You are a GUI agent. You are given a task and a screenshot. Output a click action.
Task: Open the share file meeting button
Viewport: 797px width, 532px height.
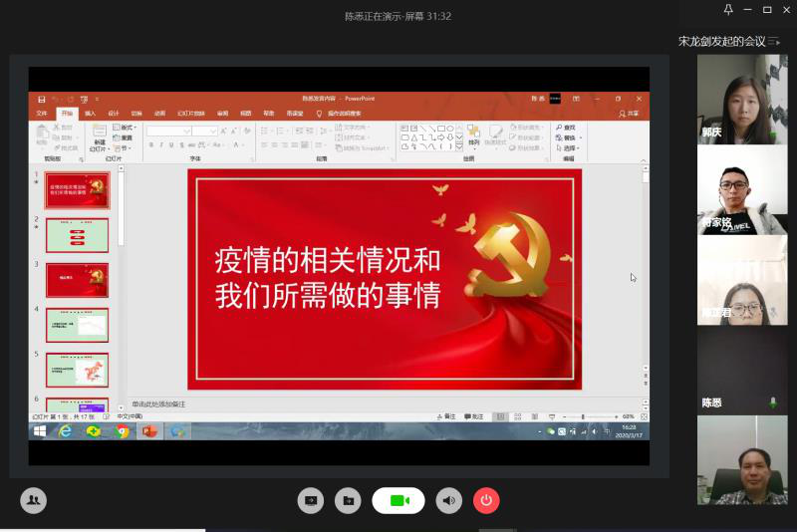click(348, 500)
